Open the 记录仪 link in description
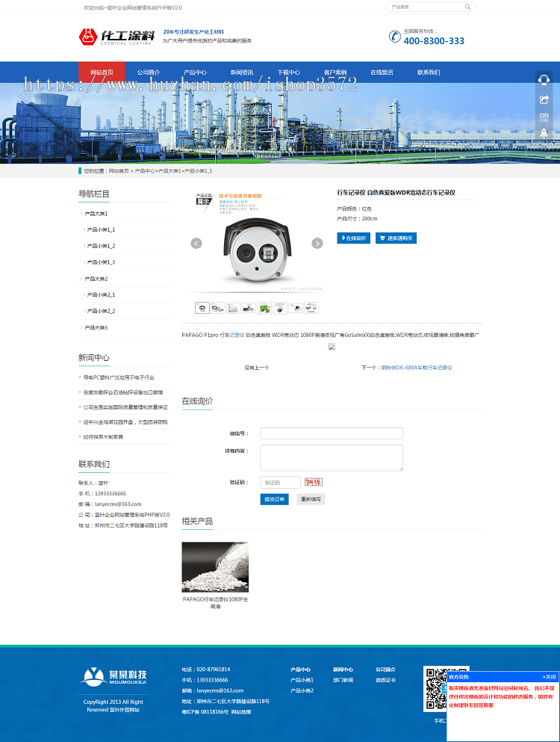The width and height of the screenshot is (560, 742). (237, 335)
